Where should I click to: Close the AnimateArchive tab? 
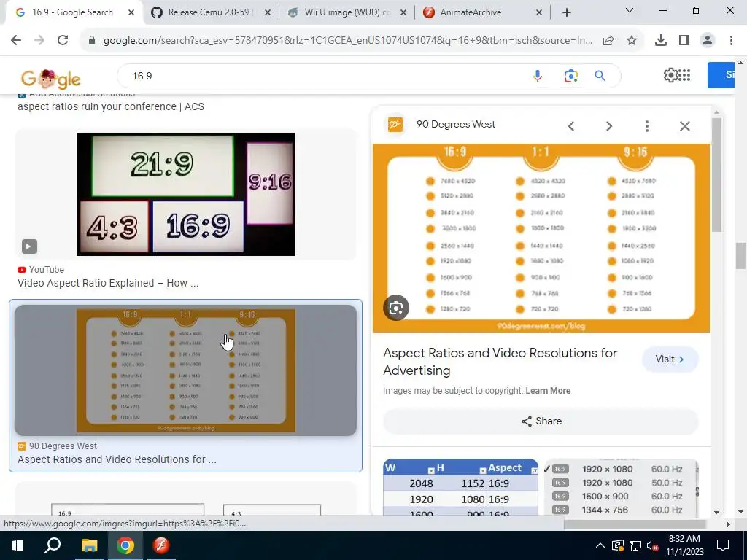click(539, 13)
